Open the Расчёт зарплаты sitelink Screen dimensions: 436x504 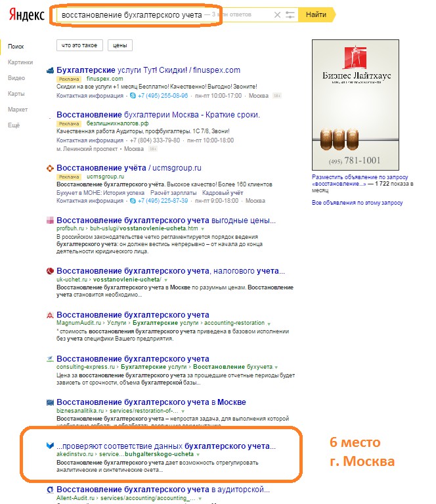click(173, 193)
